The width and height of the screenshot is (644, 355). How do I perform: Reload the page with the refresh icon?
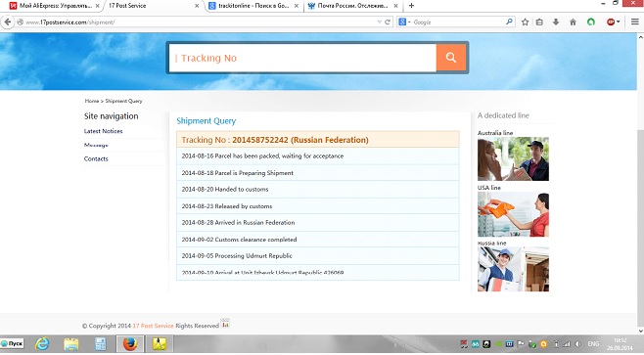(x=388, y=22)
